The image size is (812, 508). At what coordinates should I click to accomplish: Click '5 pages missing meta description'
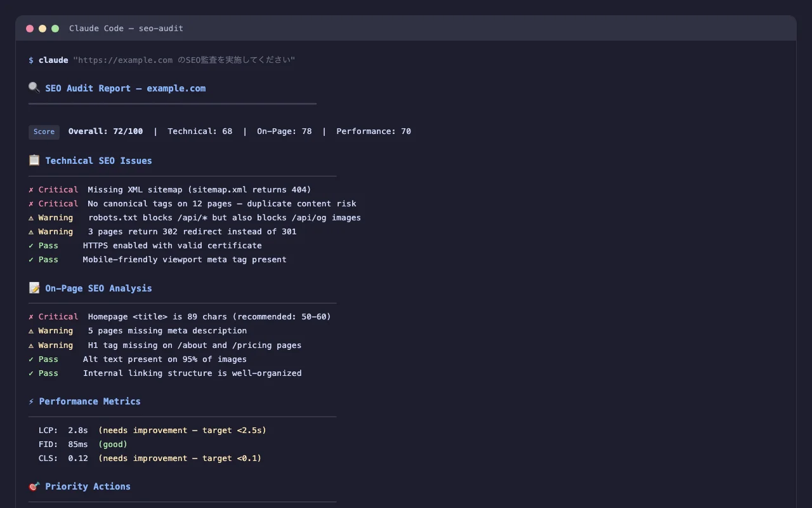pos(167,331)
